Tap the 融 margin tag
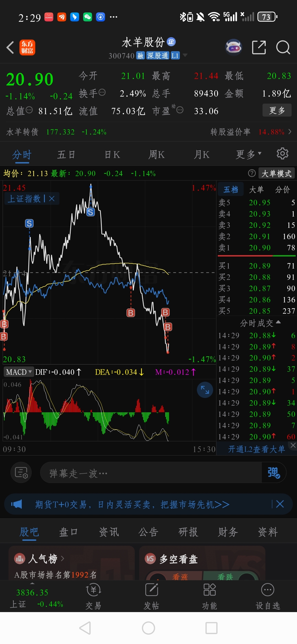The height and width of the screenshot is (644, 297). coord(141,56)
